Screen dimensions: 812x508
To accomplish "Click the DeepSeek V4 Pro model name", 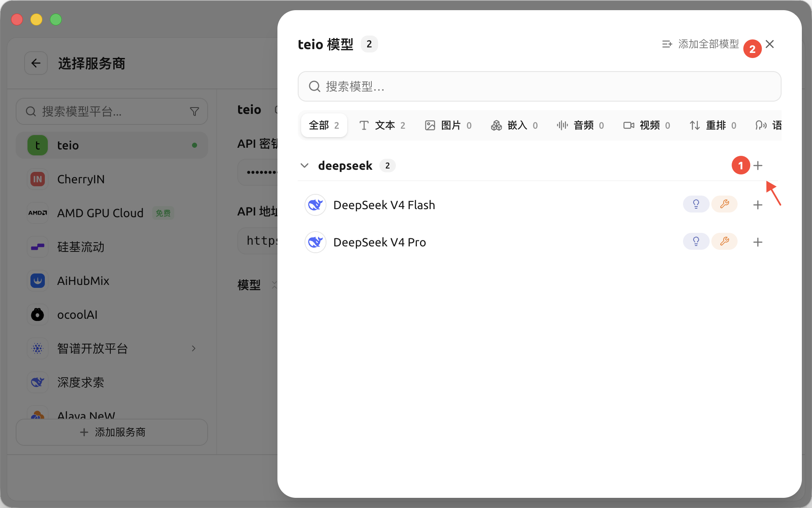I will pos(379,242).
